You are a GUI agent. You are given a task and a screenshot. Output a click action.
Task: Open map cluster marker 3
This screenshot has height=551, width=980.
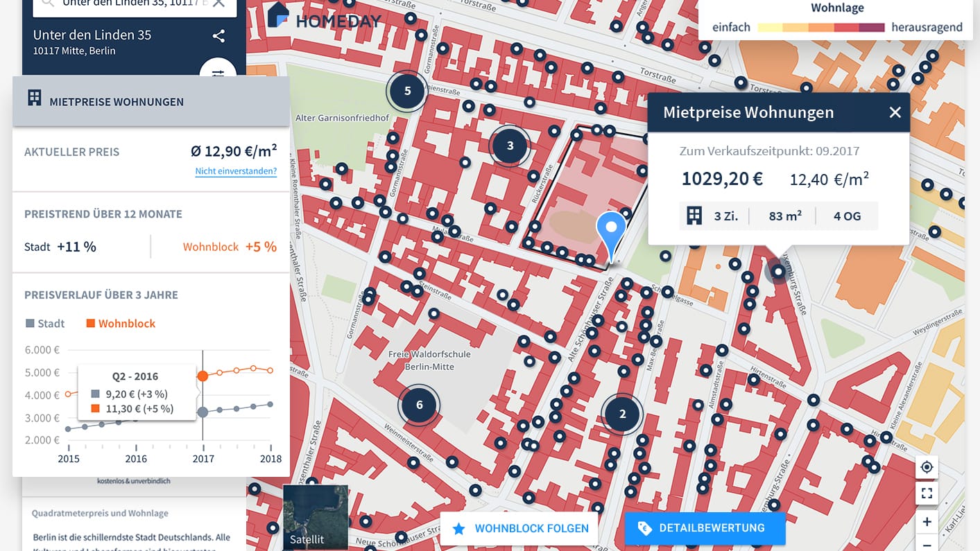click(510, 146)
